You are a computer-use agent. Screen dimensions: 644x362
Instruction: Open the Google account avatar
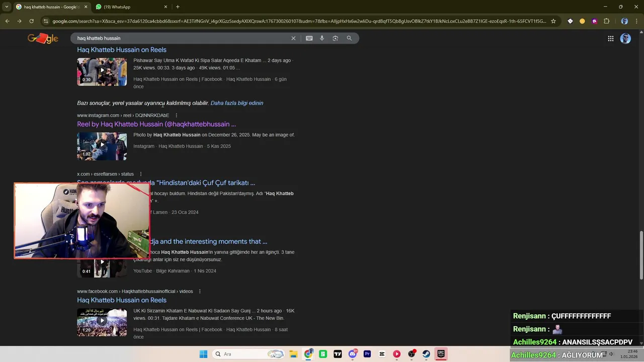(625, 39)
